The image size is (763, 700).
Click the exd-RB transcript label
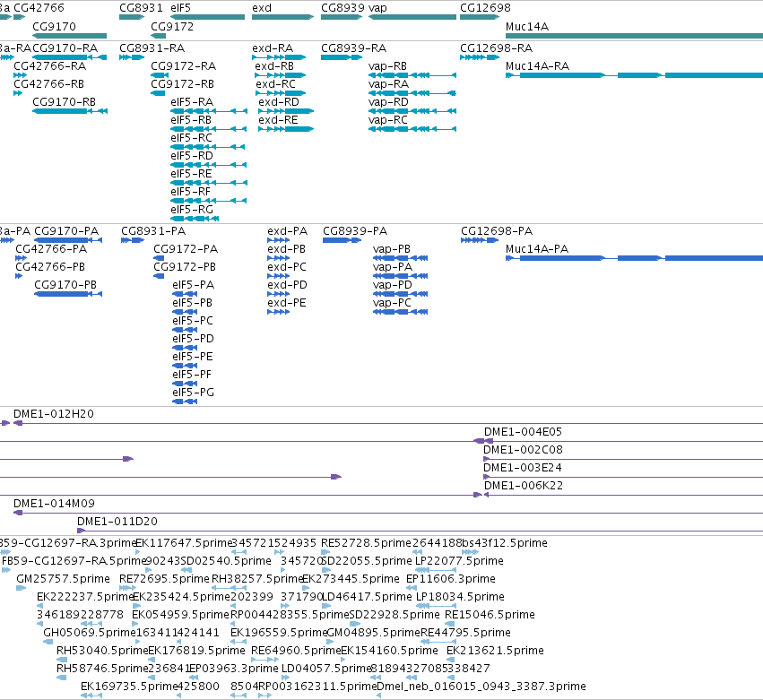click(274, 66)
